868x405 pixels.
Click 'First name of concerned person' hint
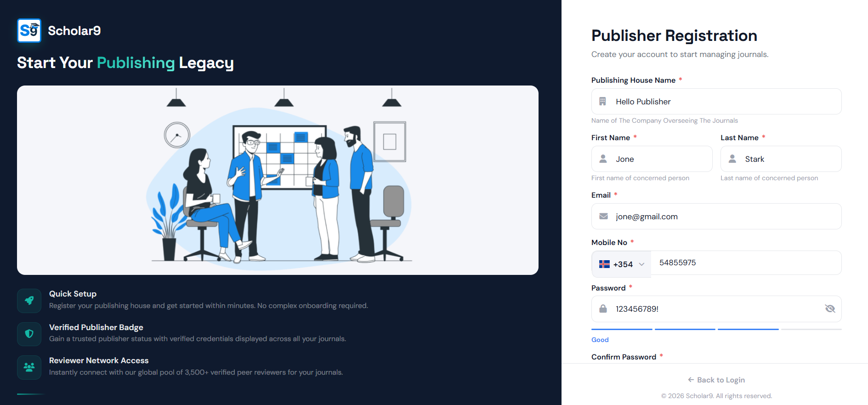click(x=640, y=178)
